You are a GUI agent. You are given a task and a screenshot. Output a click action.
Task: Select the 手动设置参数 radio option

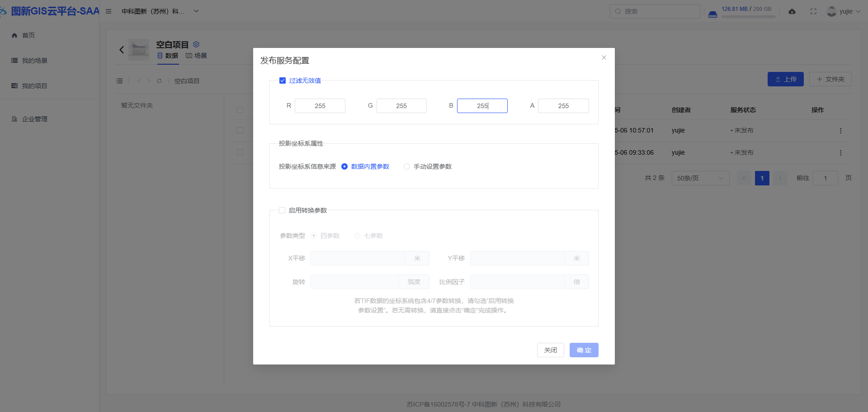click(407, 166)
